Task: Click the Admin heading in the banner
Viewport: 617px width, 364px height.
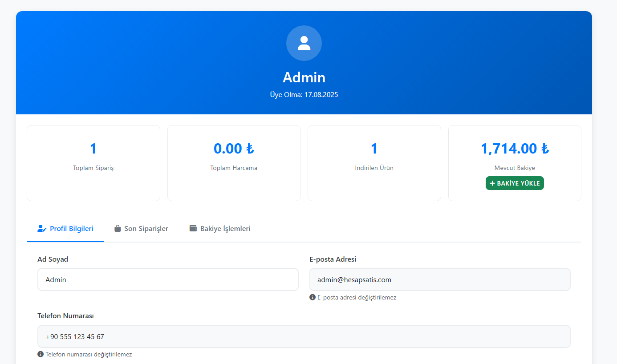Action: click(x=304, y=77)
